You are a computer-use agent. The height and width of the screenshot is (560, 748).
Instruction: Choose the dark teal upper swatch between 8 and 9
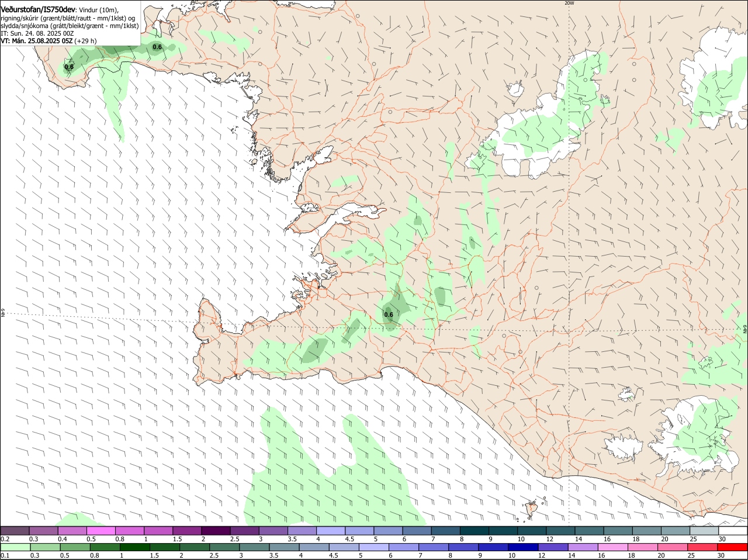click(x=474, y=531)
